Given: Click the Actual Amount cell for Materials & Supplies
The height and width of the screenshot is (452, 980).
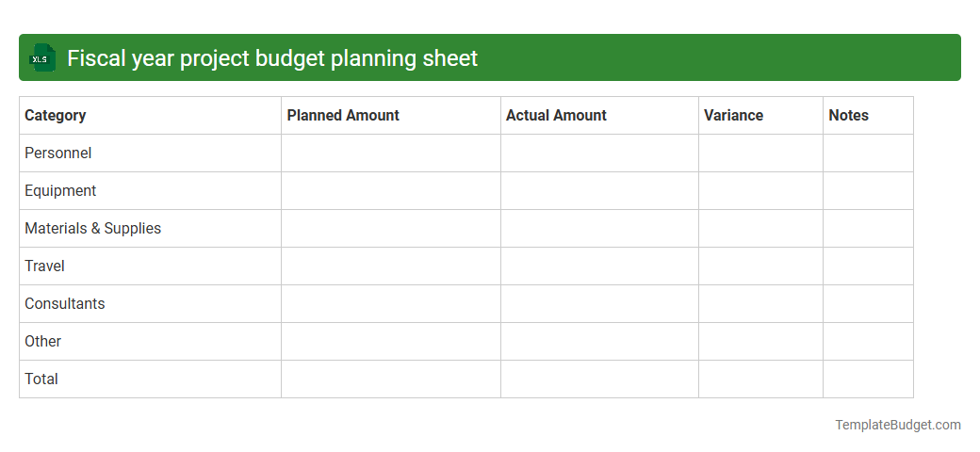Looking at the screenshot, I should 599,229.
